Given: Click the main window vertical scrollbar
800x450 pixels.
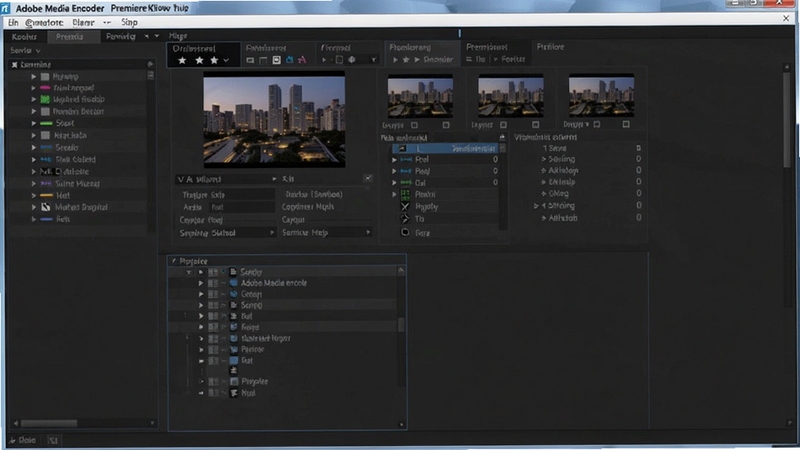Looking at the screenshot, I should (x=789, y=119).
